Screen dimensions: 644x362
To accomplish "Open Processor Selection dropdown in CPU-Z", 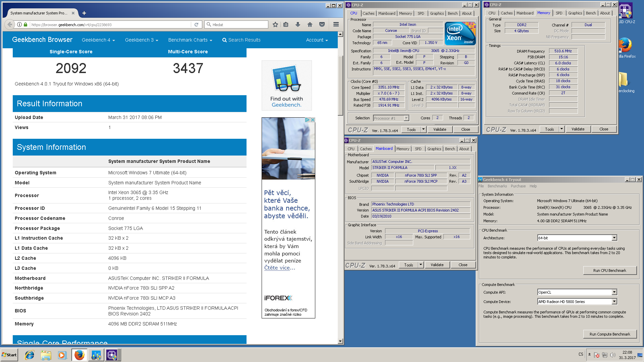I will tap(406, 118).
